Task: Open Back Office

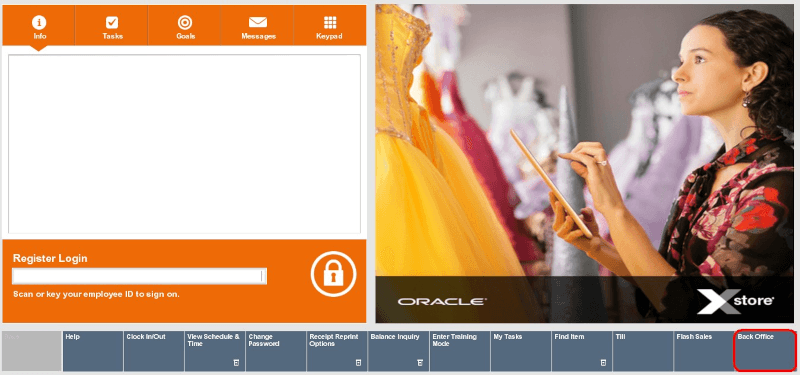Action: point(765,351)
